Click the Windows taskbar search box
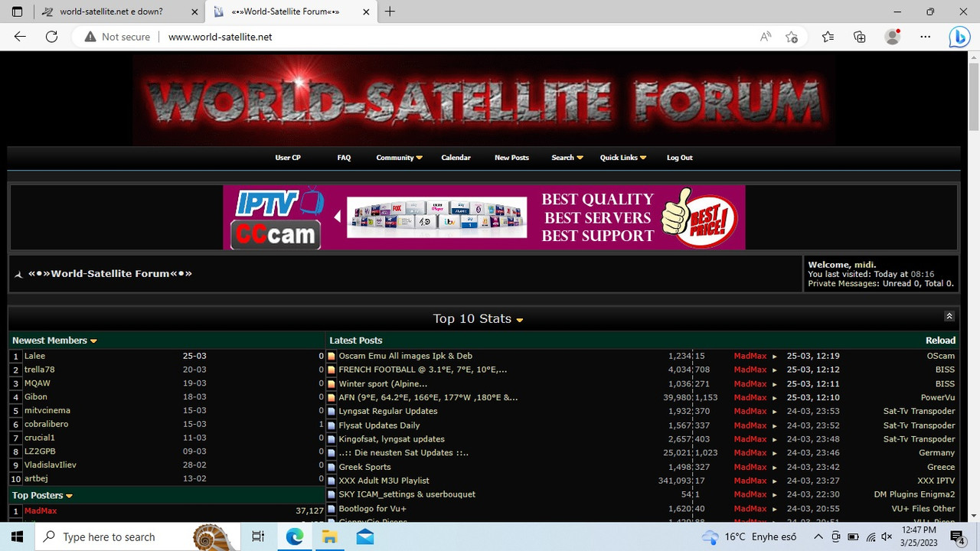This screenshot has height=551, width=980. pyautogui.click(x=139, y=536)
